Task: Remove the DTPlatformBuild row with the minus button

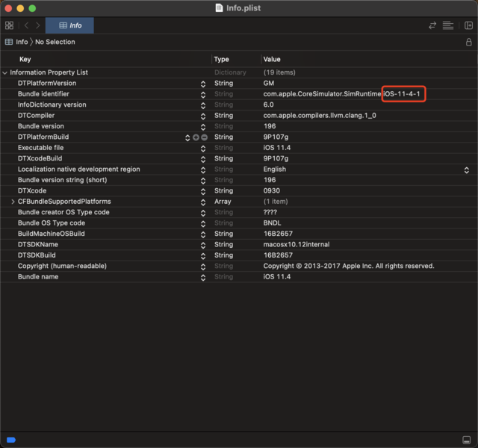Action: [204, 137]
